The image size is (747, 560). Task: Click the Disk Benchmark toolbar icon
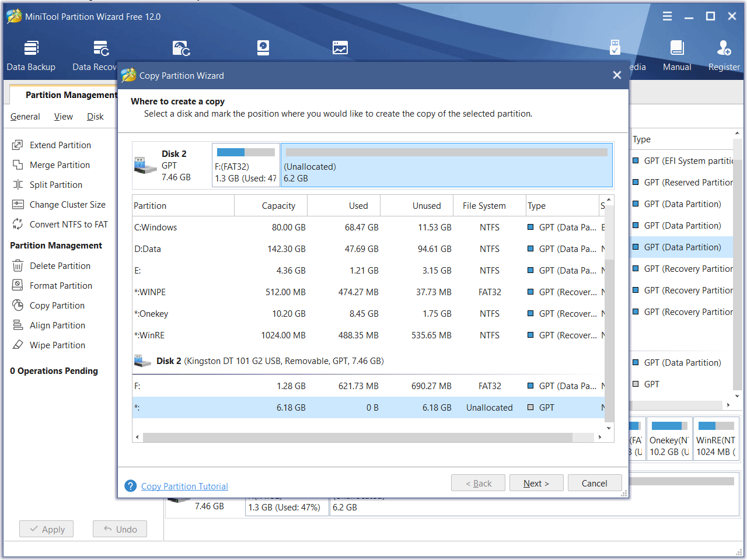point(263,48)
